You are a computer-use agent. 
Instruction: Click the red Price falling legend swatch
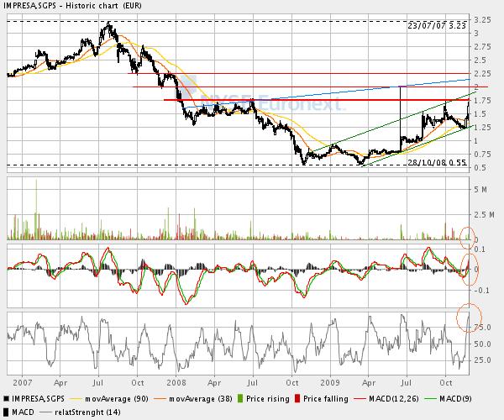tap(297, 399)
